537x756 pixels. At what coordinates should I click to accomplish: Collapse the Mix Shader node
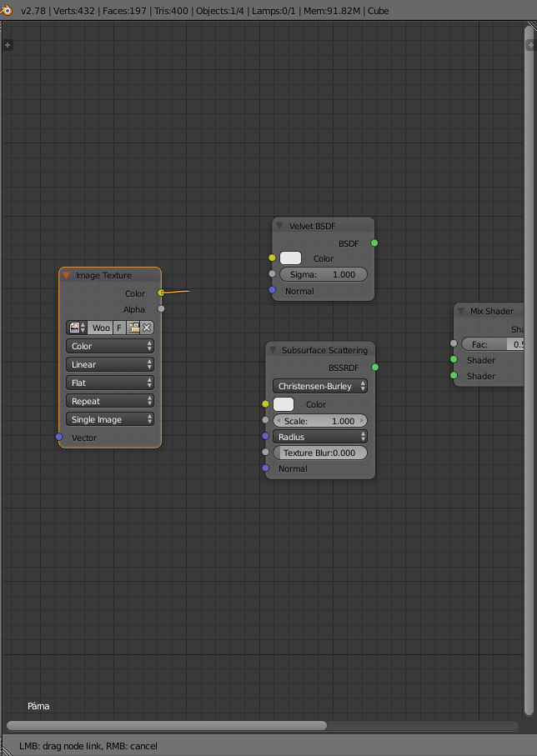tap(461, 311)
